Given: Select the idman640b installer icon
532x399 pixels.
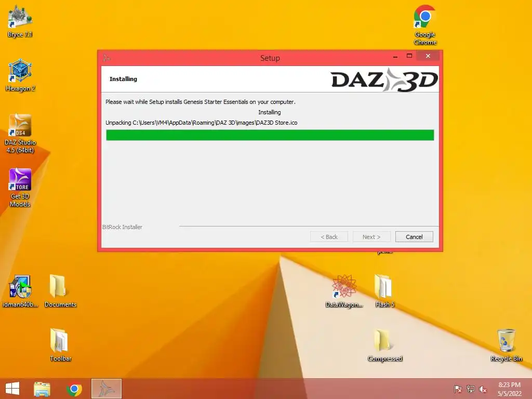Looking at the screenshot, I should (x=20, y=291).
